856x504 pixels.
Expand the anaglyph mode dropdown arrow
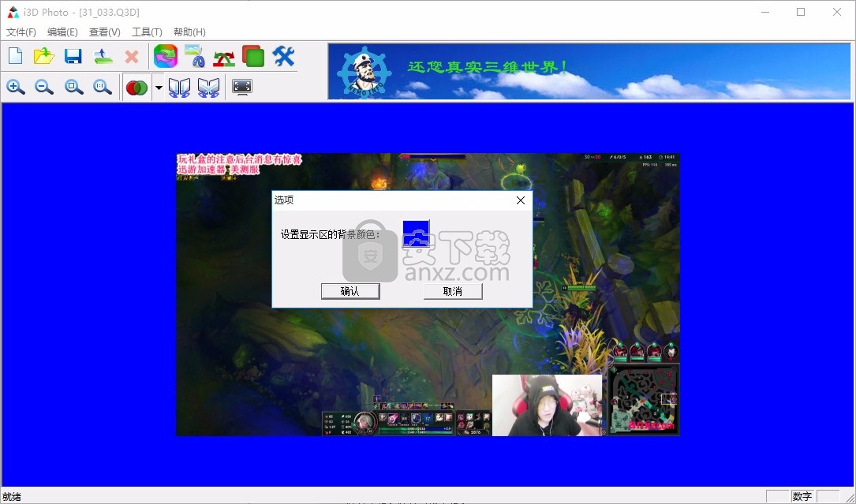click(x=159, y=88)
